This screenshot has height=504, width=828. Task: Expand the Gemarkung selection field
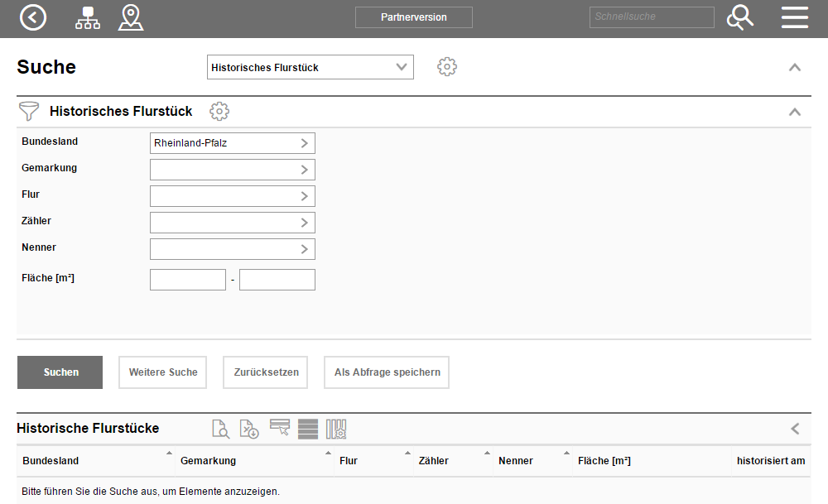click(232, 170)
